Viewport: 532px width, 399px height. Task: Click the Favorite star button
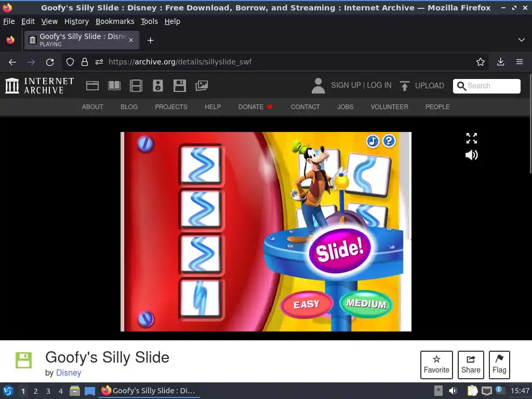436,365
